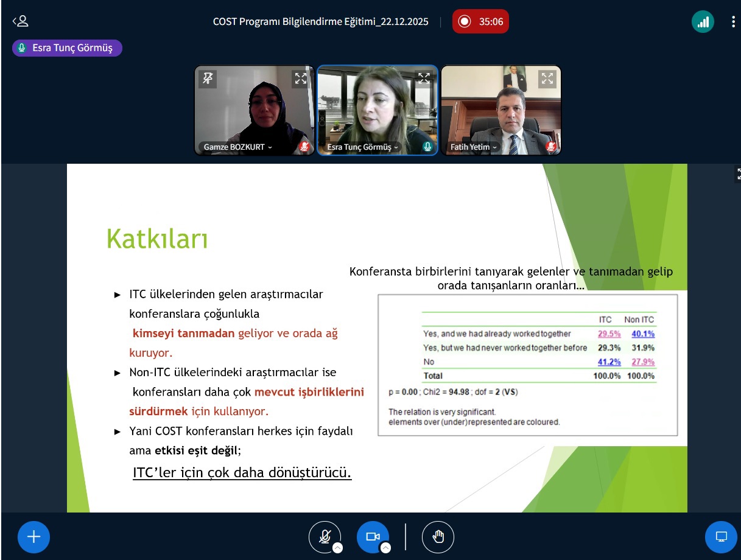Click the Esra Tunç Görmüş talking indicator
The width and height of the screenshot is (741, 560).
pyautogui.click(x=67, y=48)
